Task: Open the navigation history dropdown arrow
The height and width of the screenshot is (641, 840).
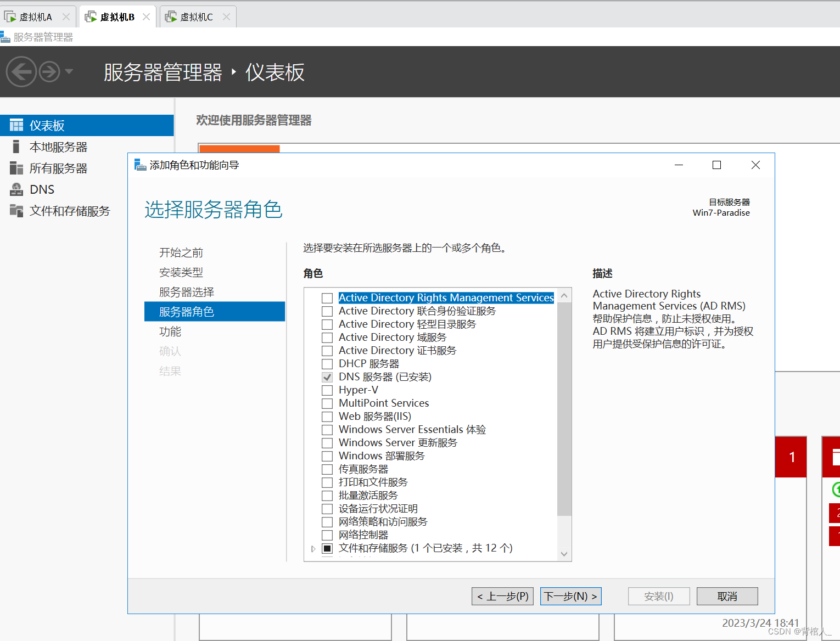Action: 69,71
